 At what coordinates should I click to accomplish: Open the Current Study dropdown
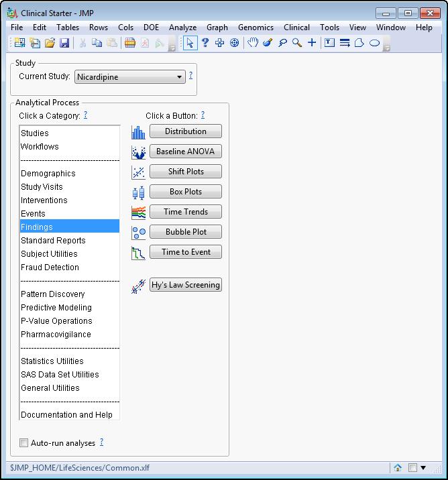coord(130,77)
